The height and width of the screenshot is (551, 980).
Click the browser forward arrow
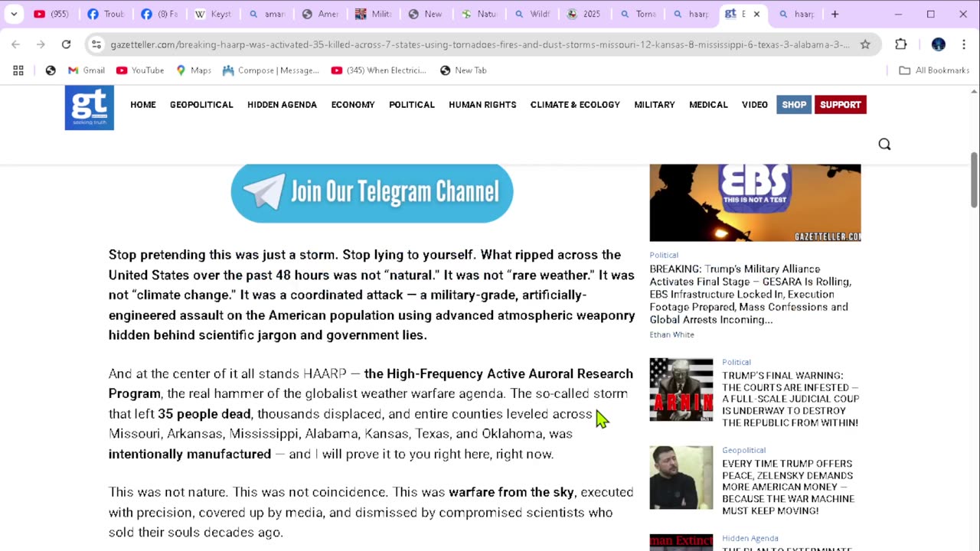pos(41,44)
